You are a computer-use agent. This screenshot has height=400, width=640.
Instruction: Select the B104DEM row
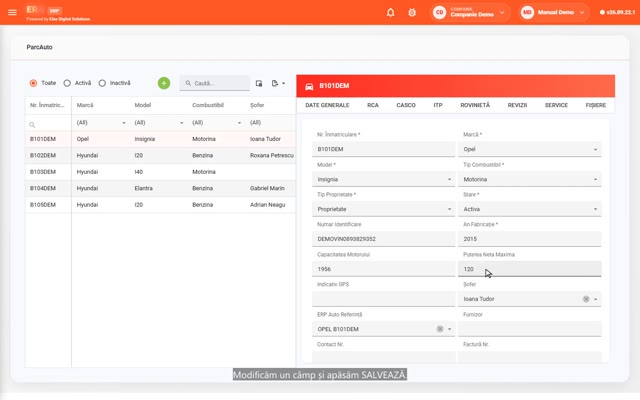pyautogui.click(x=160, y=188)
